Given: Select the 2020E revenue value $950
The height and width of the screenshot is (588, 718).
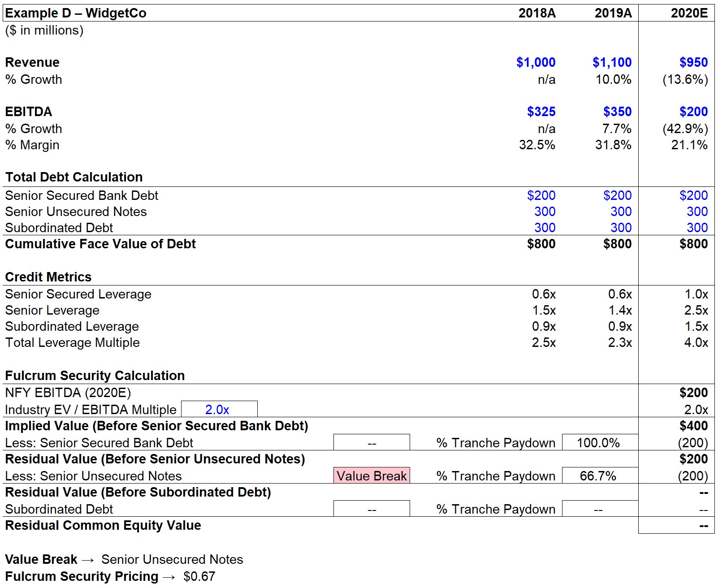Looking at the screenshot, I should (x=693, y=62).
